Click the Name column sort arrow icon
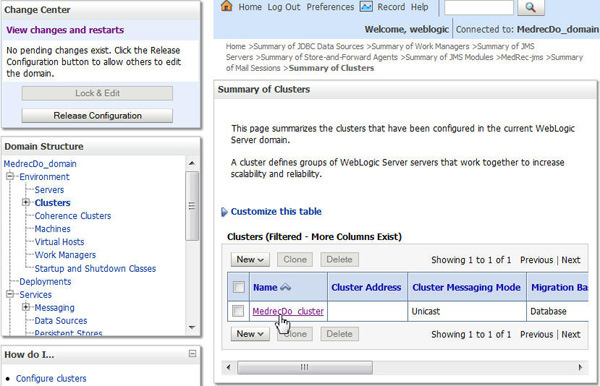600x386 pixels. [286, 287]
